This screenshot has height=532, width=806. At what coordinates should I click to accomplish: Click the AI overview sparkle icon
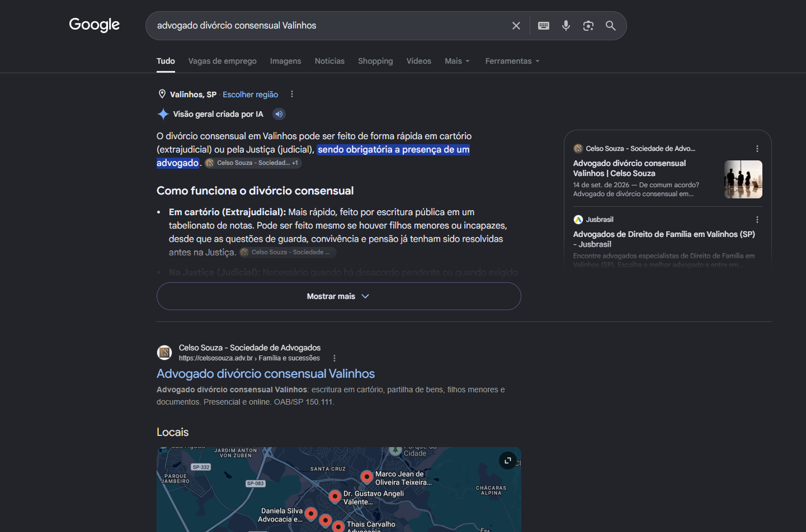pyautogui.click(x=163, y=114)
